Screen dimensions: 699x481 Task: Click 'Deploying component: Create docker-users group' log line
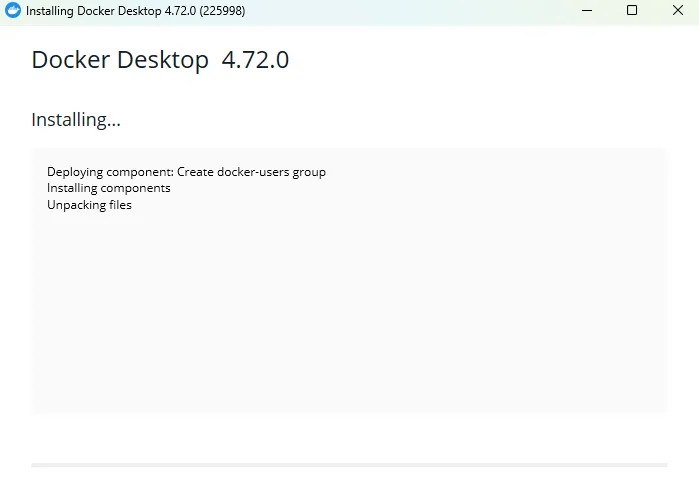point(186,172)
